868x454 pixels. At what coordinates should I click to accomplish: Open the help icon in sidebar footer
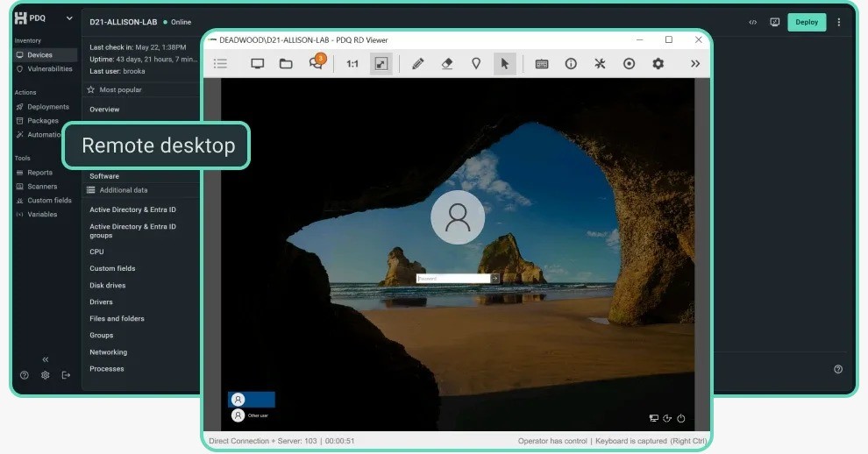(x=25, y=375)
